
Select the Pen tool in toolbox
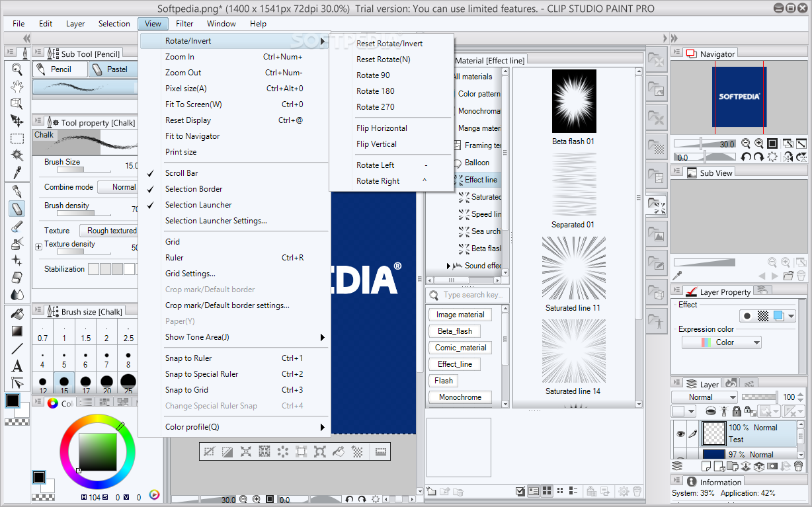tap(17, 192)
